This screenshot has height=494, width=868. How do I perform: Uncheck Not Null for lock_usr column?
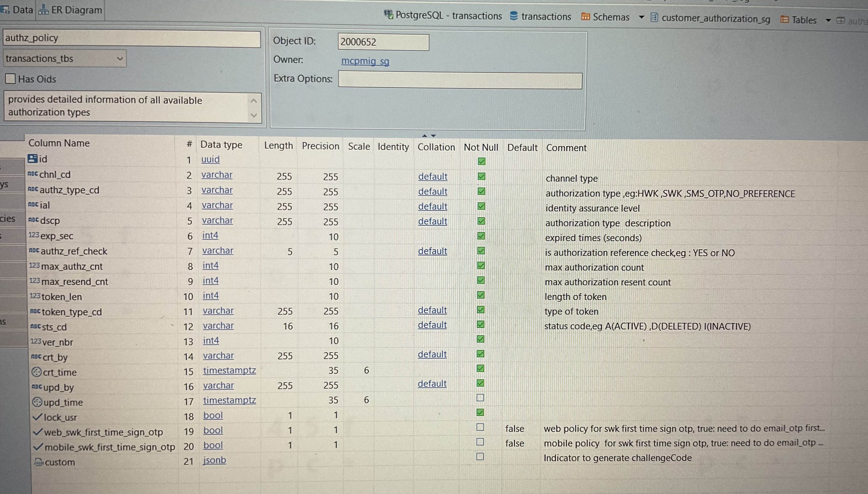click(x=480, y=412)
